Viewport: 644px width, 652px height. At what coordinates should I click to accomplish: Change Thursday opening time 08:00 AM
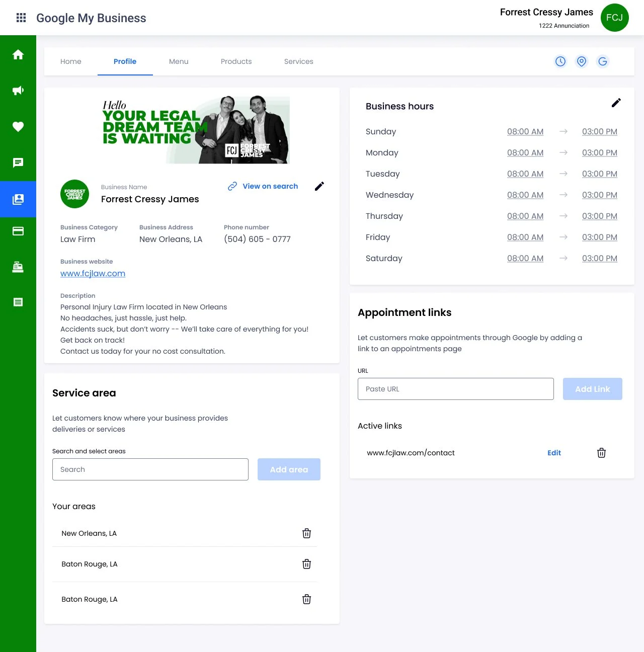(525, 216)
